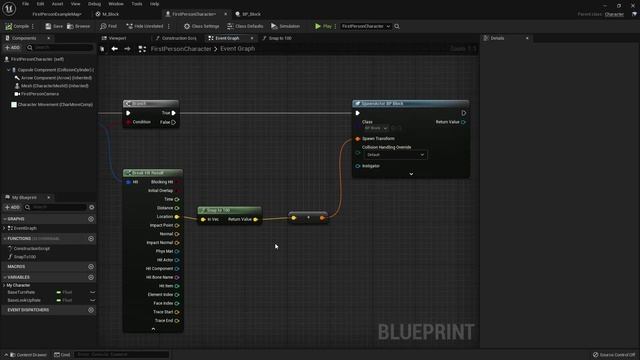The image size is (640, 360).
Task: Click the graph overview icon before breadcrumb
Action: pyautogui.click(x=142, y=49)
